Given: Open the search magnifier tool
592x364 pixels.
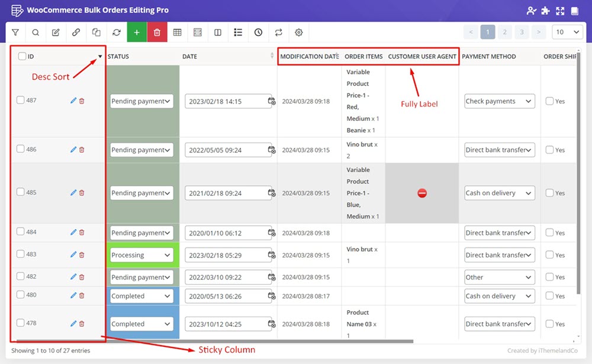Looking at the screenshot, I should [x=36, y=33].
